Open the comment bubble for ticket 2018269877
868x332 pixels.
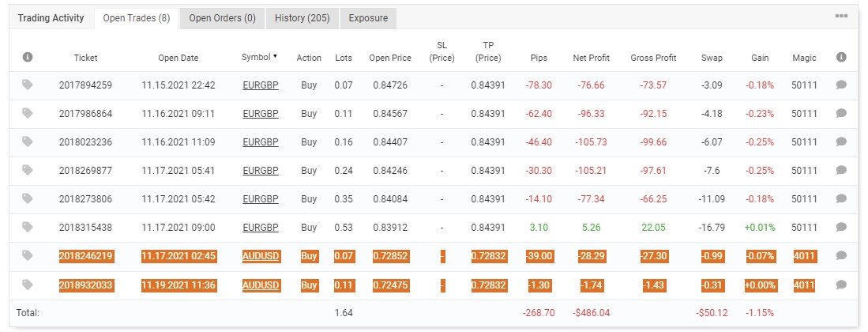coord(841,170)
